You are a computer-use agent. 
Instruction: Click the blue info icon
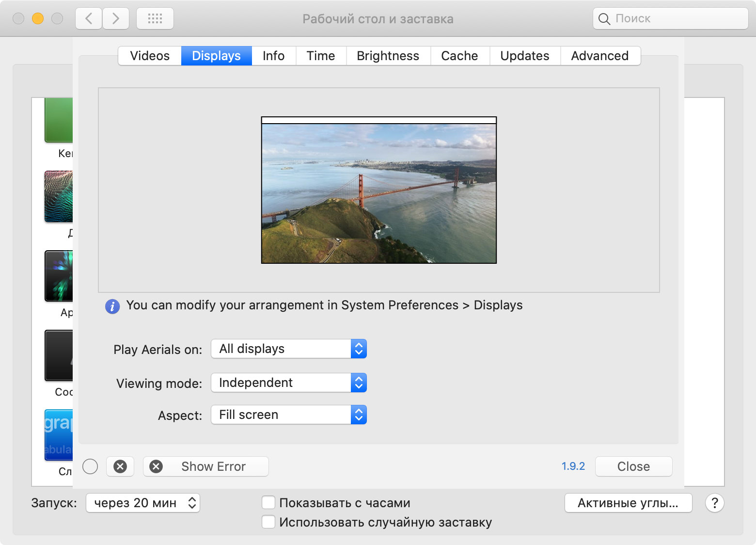coord(112,306)
